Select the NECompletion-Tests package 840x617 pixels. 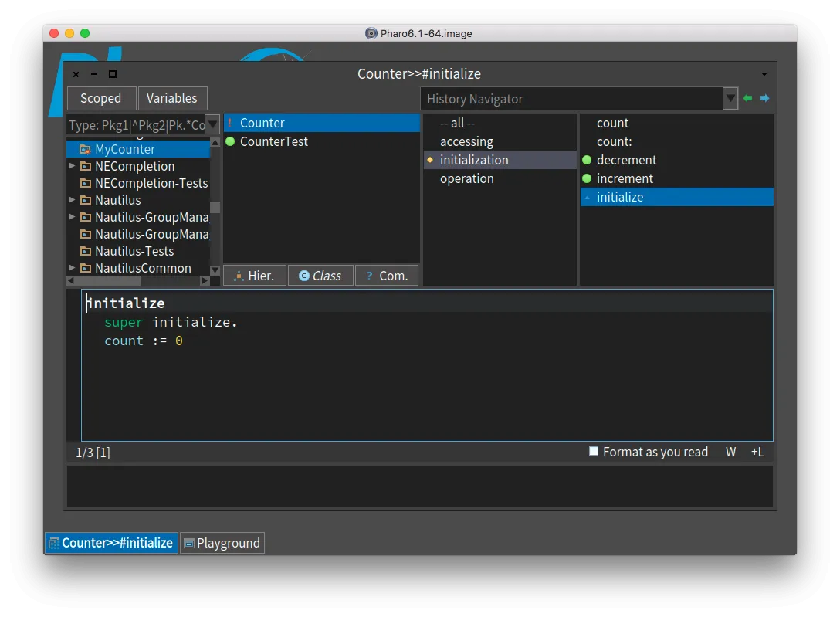coord(138,183)
